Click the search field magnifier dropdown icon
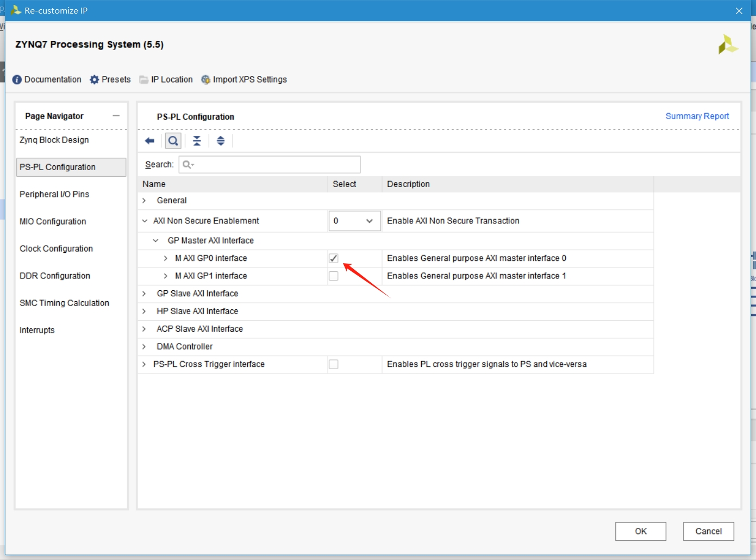This screenshot has width=756, height=560. [188, 165]
